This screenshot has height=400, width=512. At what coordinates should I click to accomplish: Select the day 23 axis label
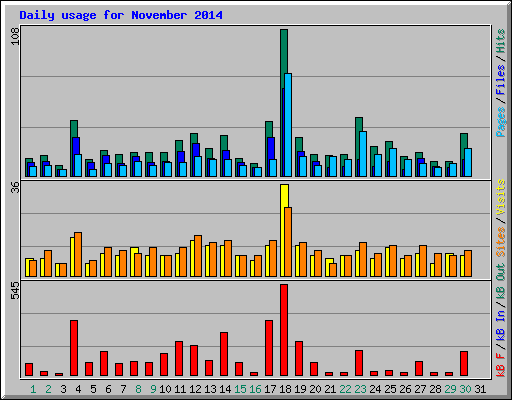[360, 389]
